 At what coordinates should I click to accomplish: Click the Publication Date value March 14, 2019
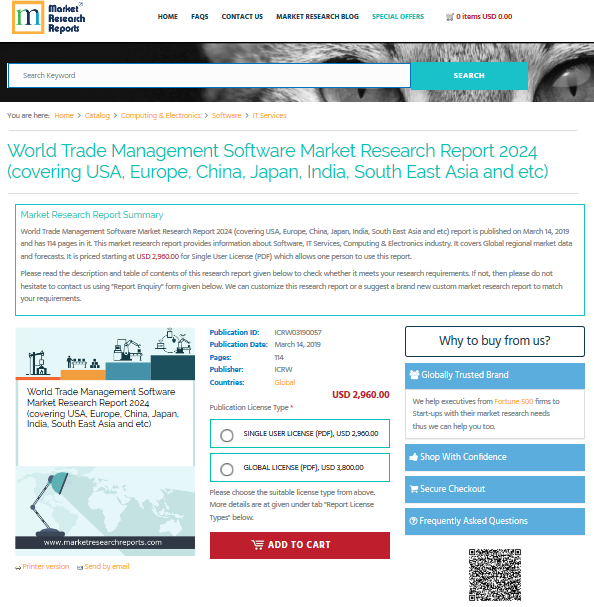pyautogui.click(x=297, y=345)
